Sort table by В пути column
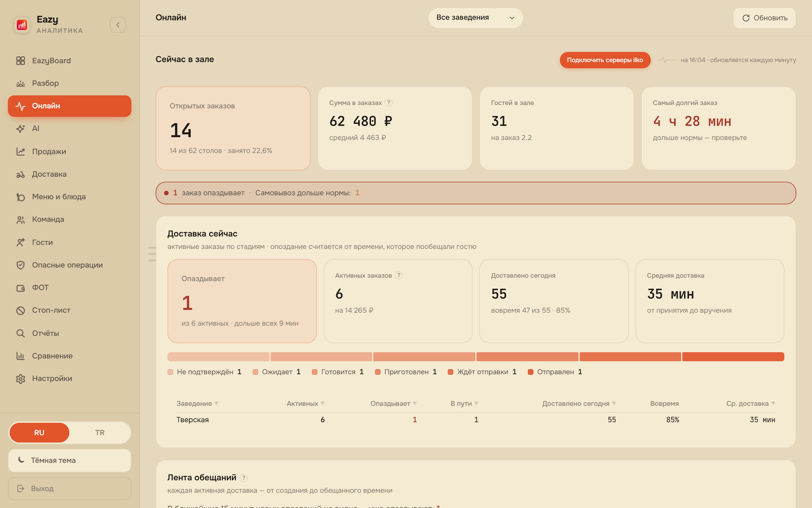The image size is (812, 508). pyautogui.click(x=464, y=403)
